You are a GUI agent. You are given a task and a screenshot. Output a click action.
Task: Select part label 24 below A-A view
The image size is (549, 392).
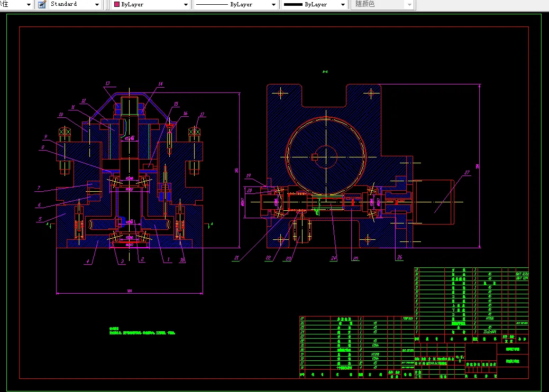coord(334,258)
